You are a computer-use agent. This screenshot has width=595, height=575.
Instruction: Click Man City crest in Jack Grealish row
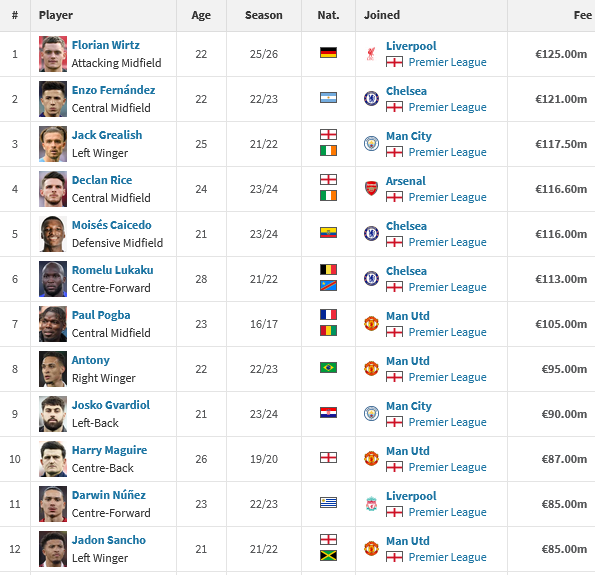point(371,144)
